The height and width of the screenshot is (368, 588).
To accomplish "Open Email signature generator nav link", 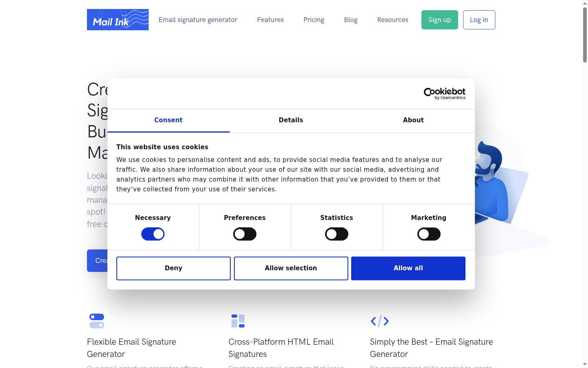I will click(198, 20).
